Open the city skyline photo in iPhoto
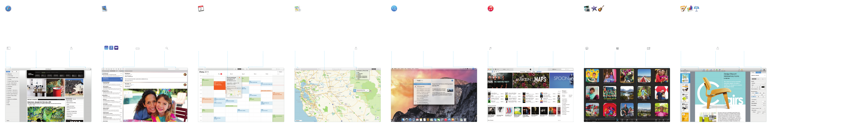The image size is (868, 127). point(644,110)
